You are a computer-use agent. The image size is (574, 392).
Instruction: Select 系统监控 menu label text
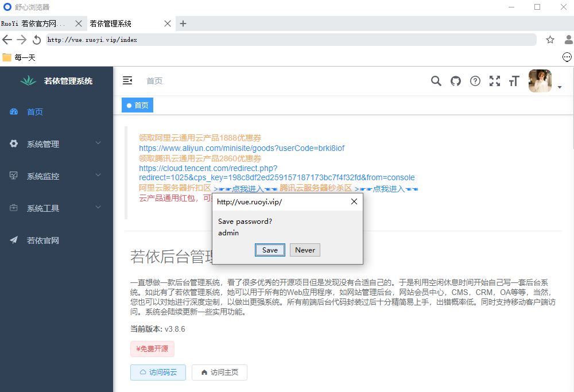pos(43,176)
